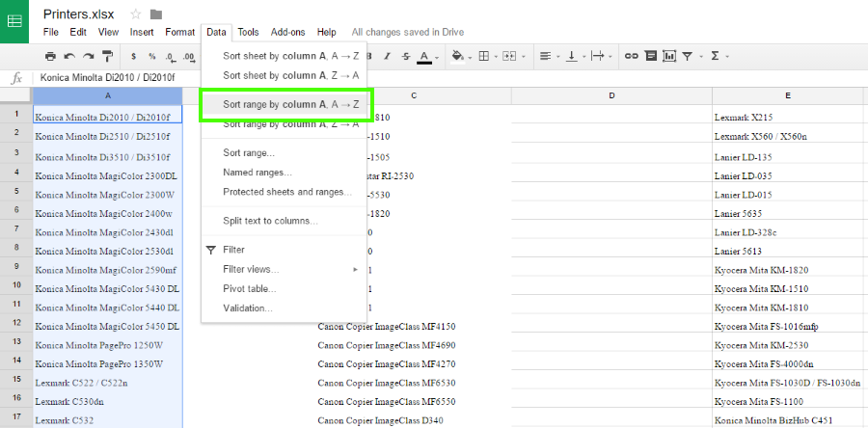The height and width of the screenshot is (428, 868).
Task: Open the Add-ons menu
Action: [287, 32]
